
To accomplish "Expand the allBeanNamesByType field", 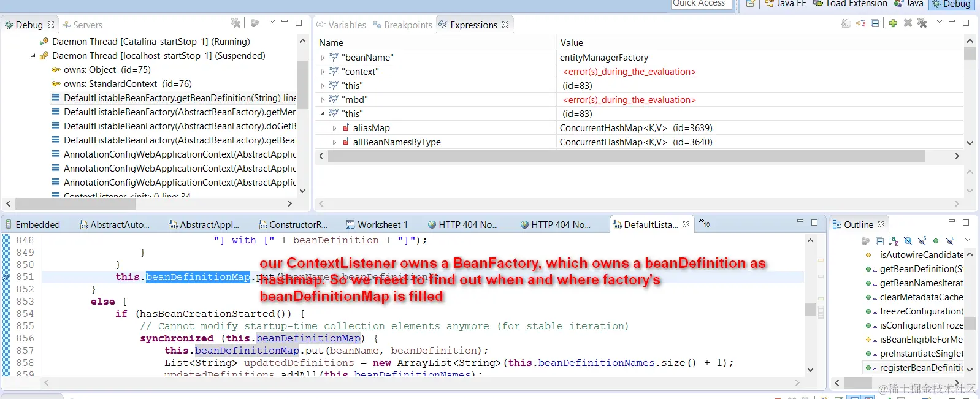I will (334, 142).
